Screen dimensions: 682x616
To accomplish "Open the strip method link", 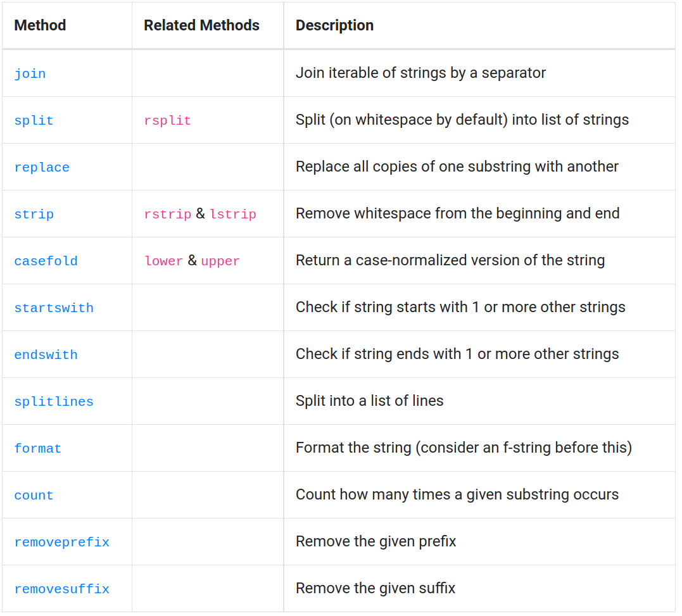I will [34, 214].
